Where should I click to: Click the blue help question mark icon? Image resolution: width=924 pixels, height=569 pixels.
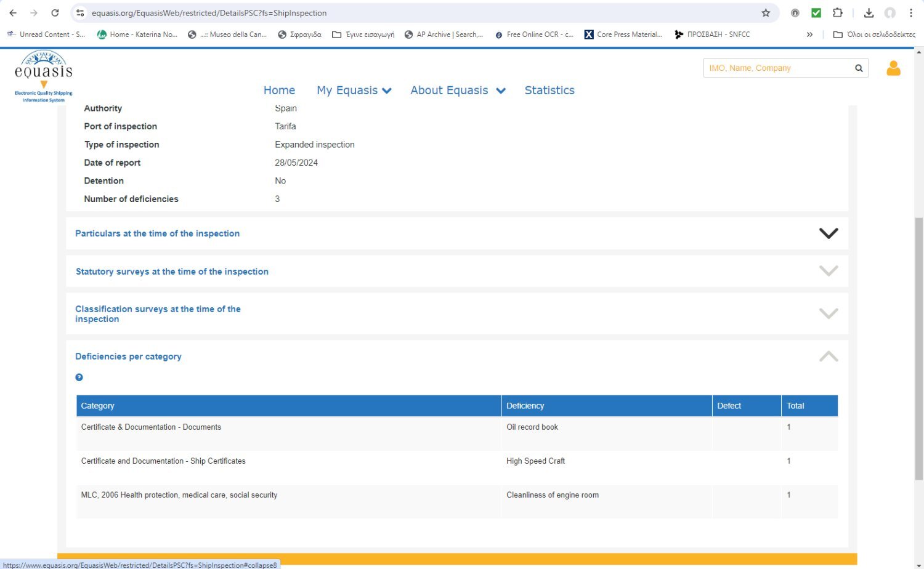pyautogui.click(x=79, y=377)
